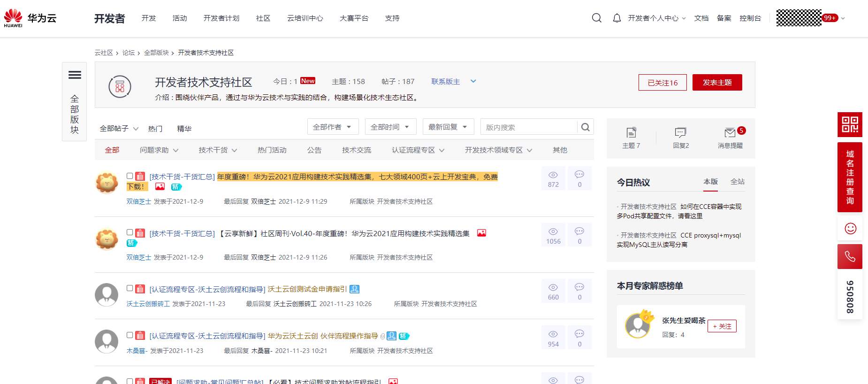Viewport: 868px width, 384px height.
Task: Select the 技术交流 category tab
Action: pos(357,150)
